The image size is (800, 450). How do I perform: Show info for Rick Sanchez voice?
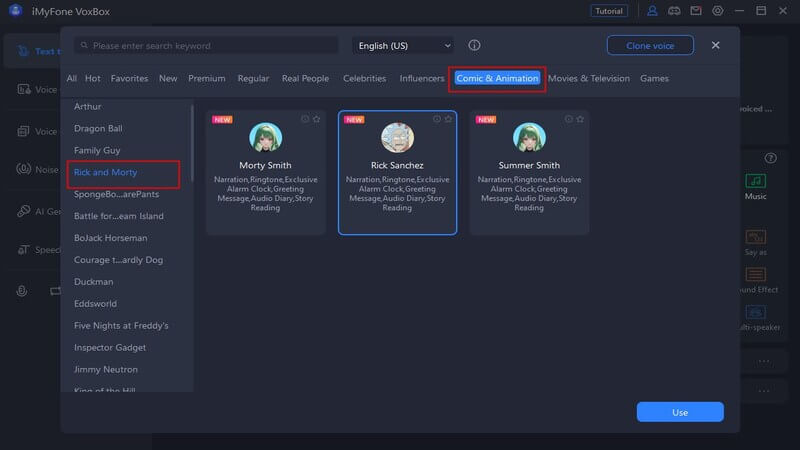coord(437,119)
